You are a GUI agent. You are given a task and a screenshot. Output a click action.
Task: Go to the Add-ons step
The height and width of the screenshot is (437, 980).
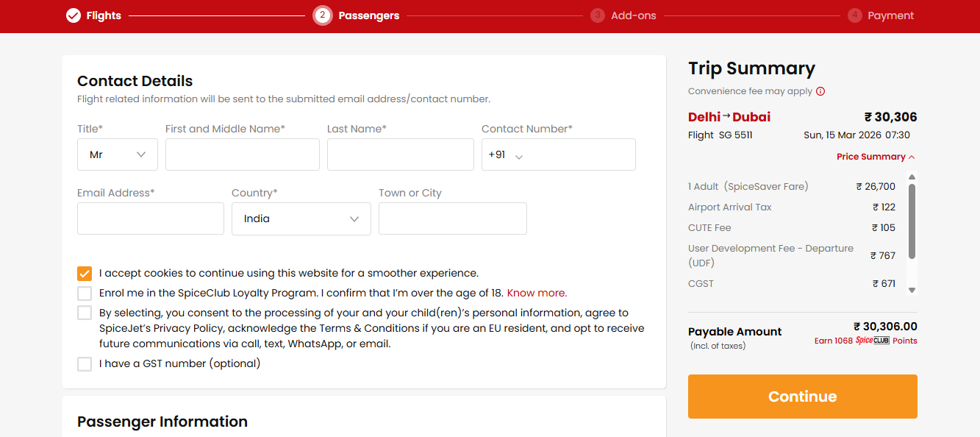pos(633,15)
